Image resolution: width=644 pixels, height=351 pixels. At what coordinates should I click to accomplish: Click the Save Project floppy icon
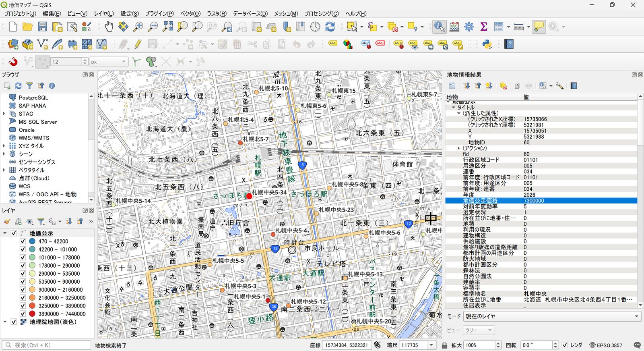(x=42, y=27)
